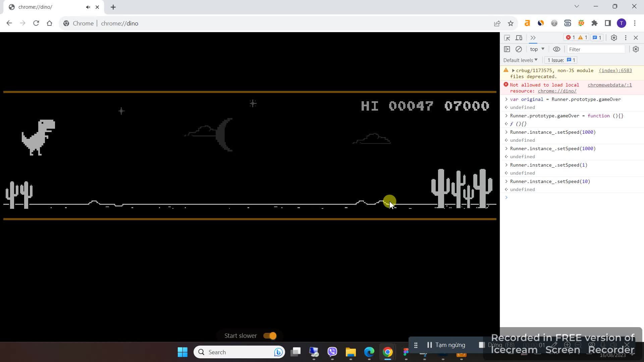Image resolution: width=644 pixels, height=362 pixels.
Task: Open the (index):6583 source link
Action: (615, 70)
